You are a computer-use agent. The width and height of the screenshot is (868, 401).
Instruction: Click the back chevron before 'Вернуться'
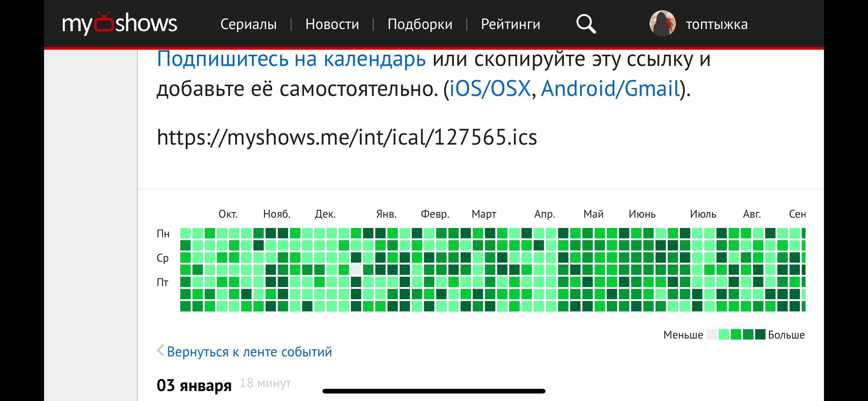tap(160, 350)
